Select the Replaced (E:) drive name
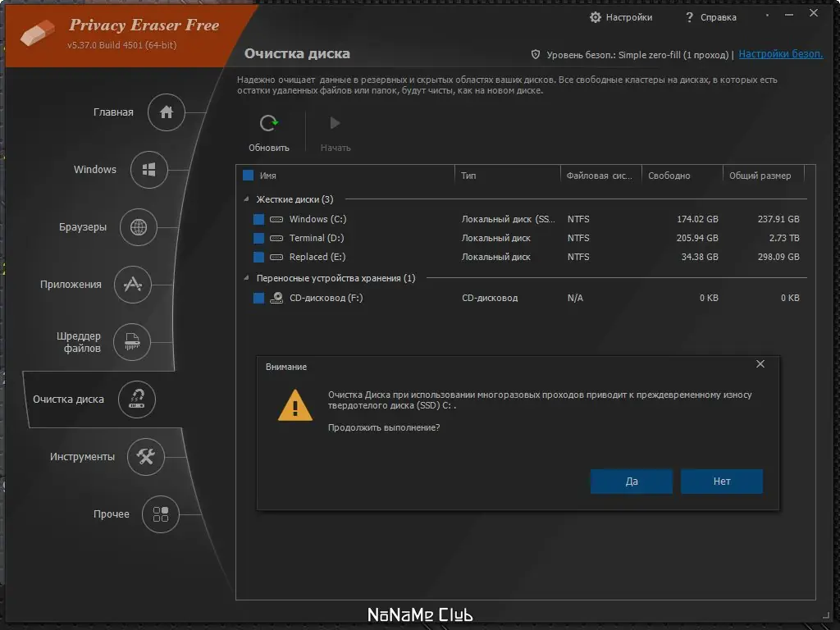 pyautogui.click(x=317, y=257)
